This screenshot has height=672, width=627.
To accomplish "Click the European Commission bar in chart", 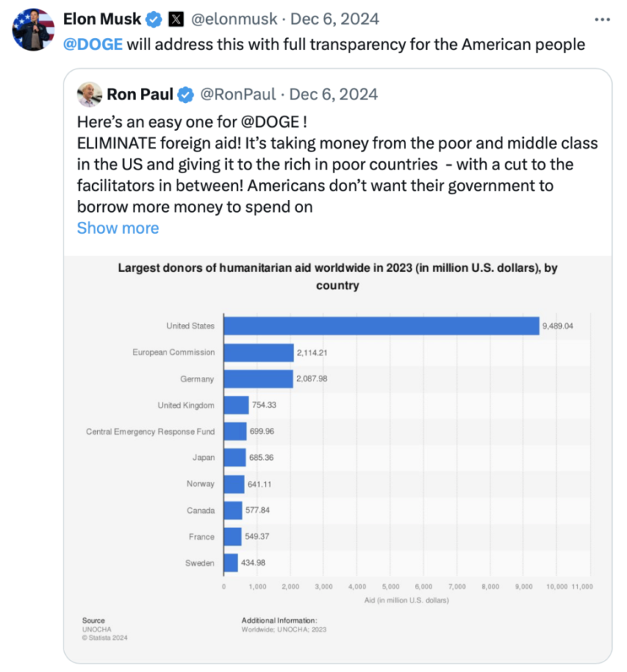I will [258, 352].
